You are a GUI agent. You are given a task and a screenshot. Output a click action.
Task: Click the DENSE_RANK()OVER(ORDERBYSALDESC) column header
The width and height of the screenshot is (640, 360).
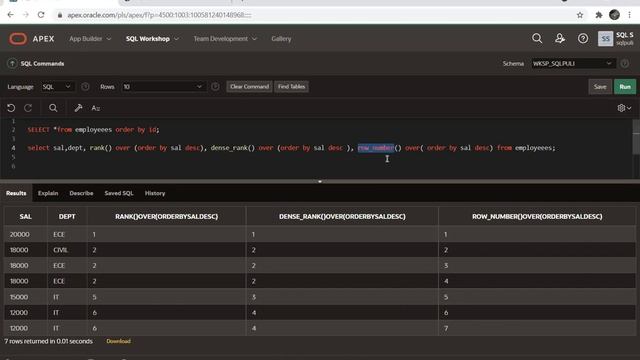pyautogui.click(x=342, y=216)
